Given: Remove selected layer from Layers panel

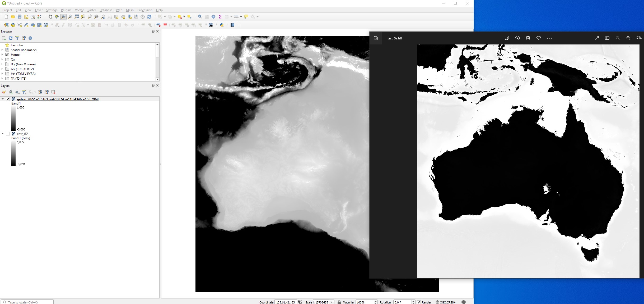Looking at the screenshot, I should 53,92.
